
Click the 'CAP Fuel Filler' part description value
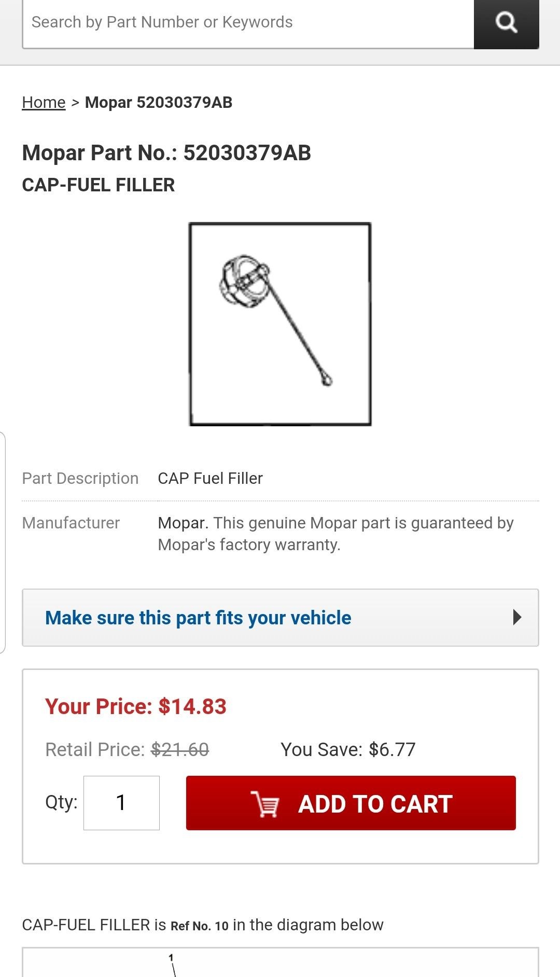(x=210, y=478)
